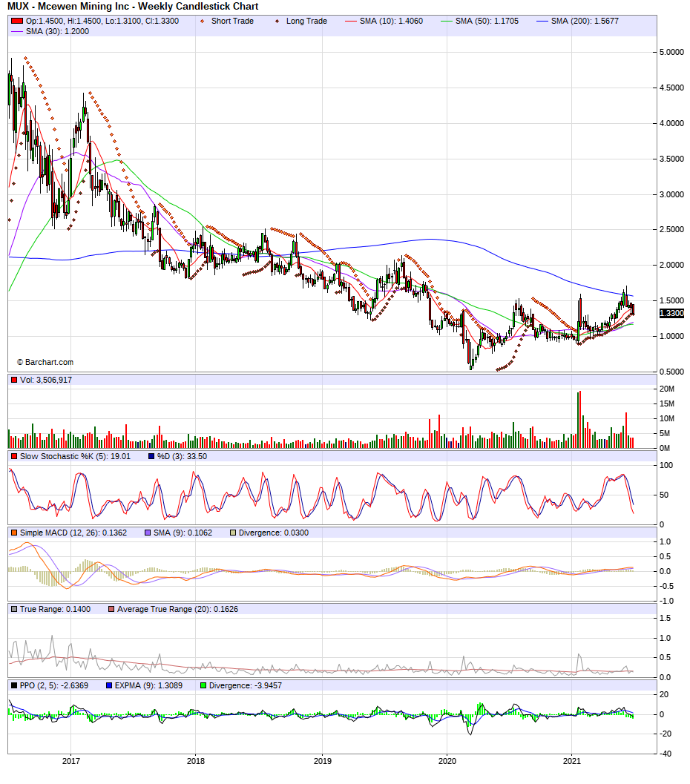The height and width of the screenshot is (784, 690).
Task: Click the highlighted 1.3300 current price tag
Action: tap(671, 313)
